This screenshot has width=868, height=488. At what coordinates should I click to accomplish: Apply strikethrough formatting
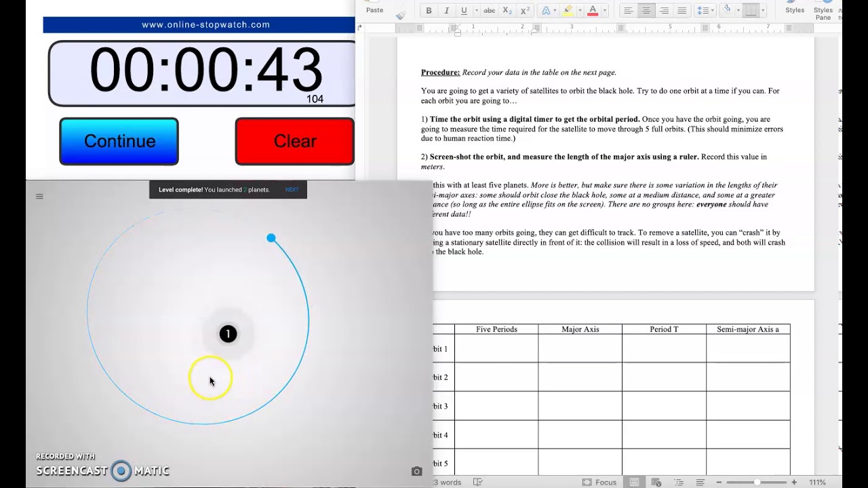point(489,11)
